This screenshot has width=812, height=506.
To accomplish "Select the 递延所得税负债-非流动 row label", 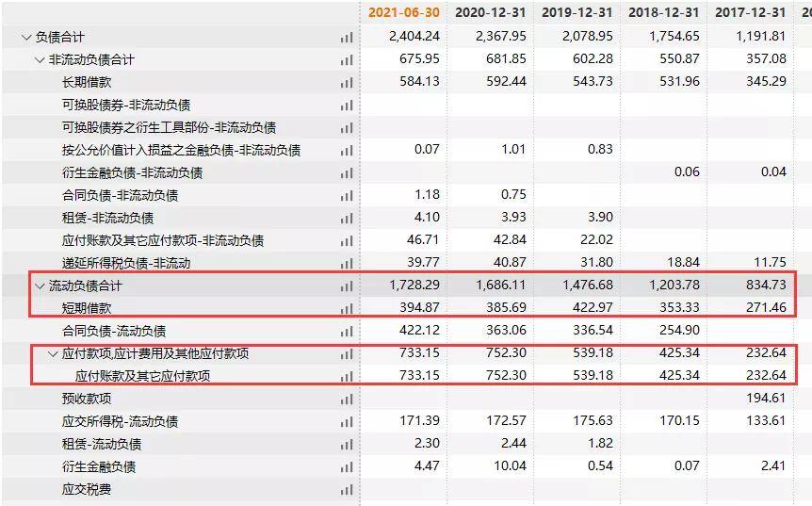I will click(126, 263).
